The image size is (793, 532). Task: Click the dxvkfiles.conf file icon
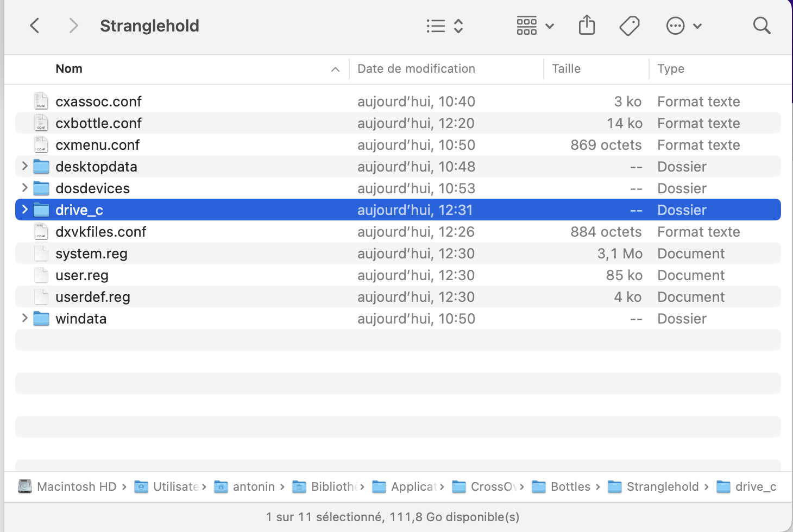coord(41,231)
